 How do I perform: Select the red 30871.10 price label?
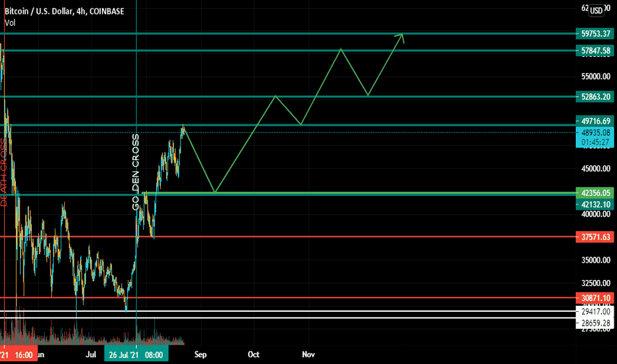click(594, 298)
